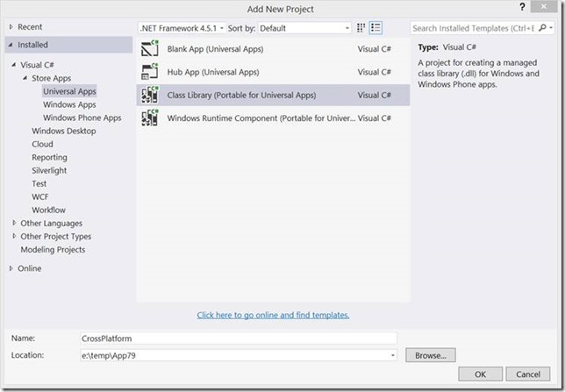
Task: Switch to small icons view
Action: click(x=361, y=28)
